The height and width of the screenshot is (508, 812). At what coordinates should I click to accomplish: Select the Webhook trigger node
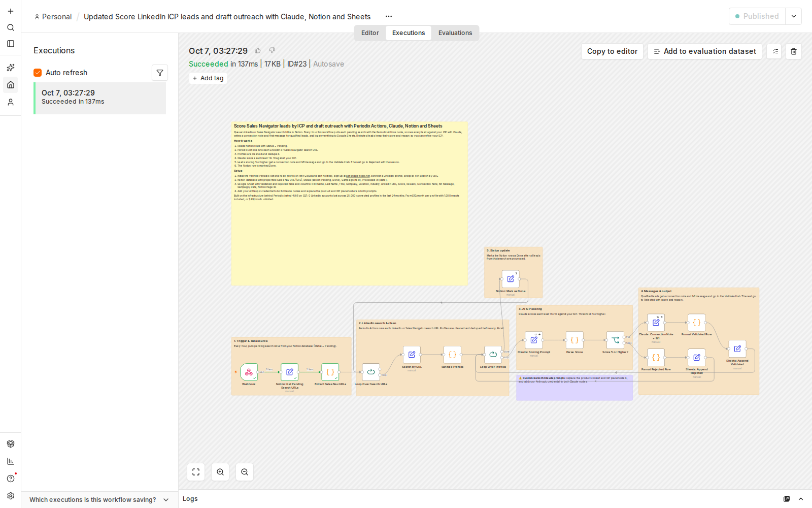pos(249,372)
